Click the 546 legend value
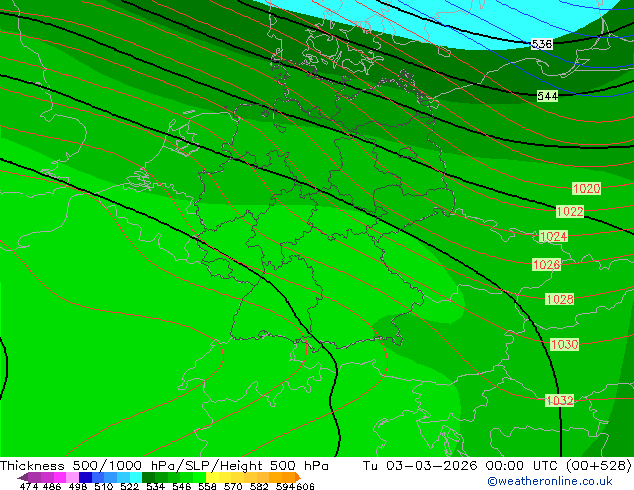 (181, 486)
